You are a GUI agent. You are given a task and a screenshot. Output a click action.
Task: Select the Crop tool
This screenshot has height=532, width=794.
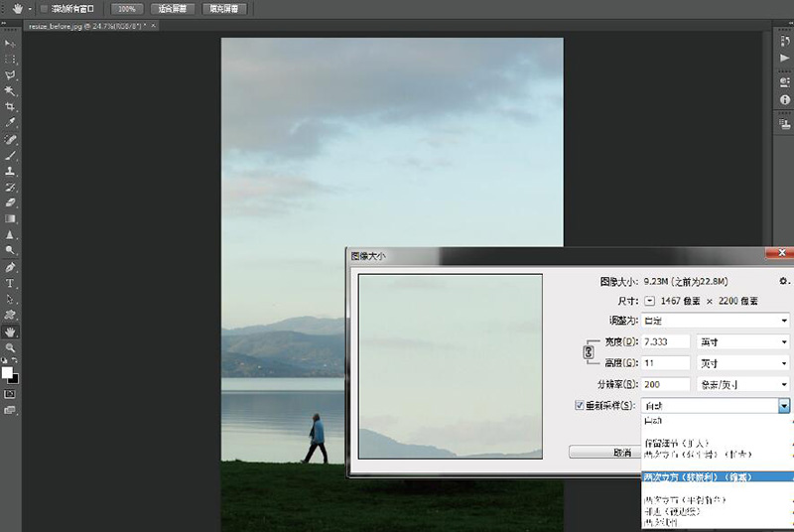coord(10,107)
